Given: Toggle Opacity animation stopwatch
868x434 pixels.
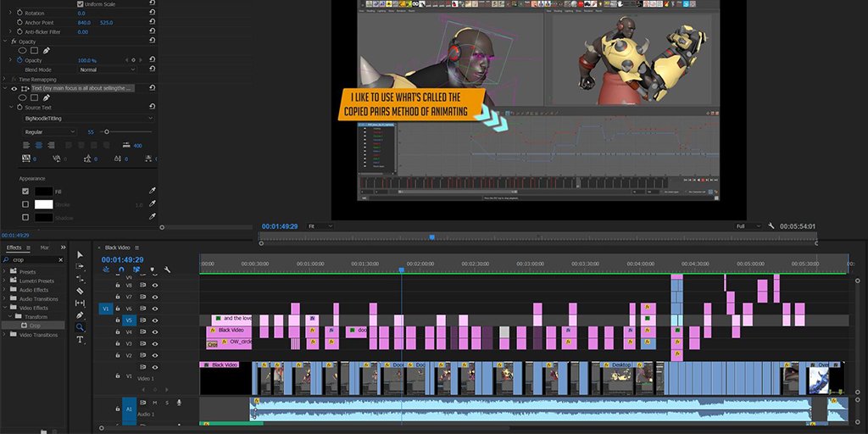Looking at the screenshot, I should click(x=19, y=60).
